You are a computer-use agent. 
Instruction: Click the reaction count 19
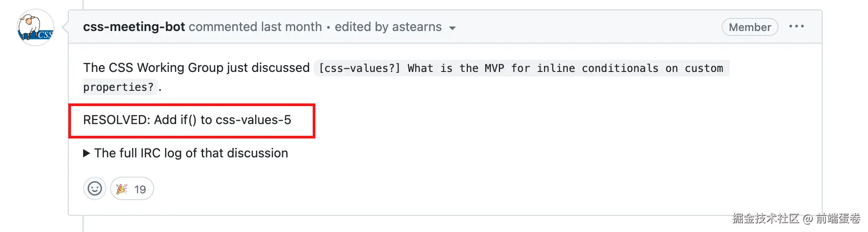tap(140, 189)
